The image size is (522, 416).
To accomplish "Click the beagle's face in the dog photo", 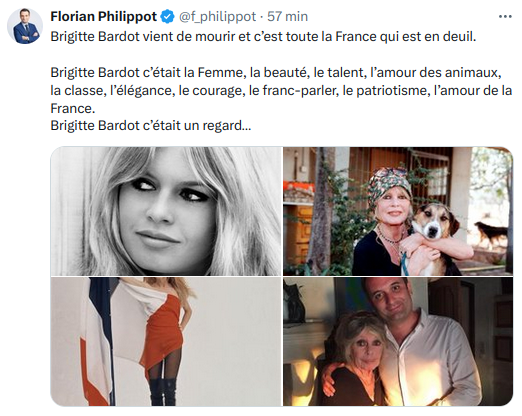I will point(433,221).
